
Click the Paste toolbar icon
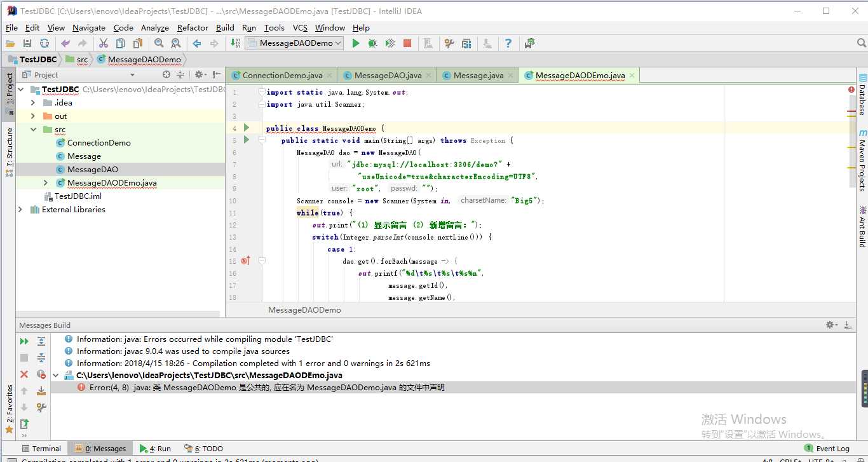tap(138, 43)
